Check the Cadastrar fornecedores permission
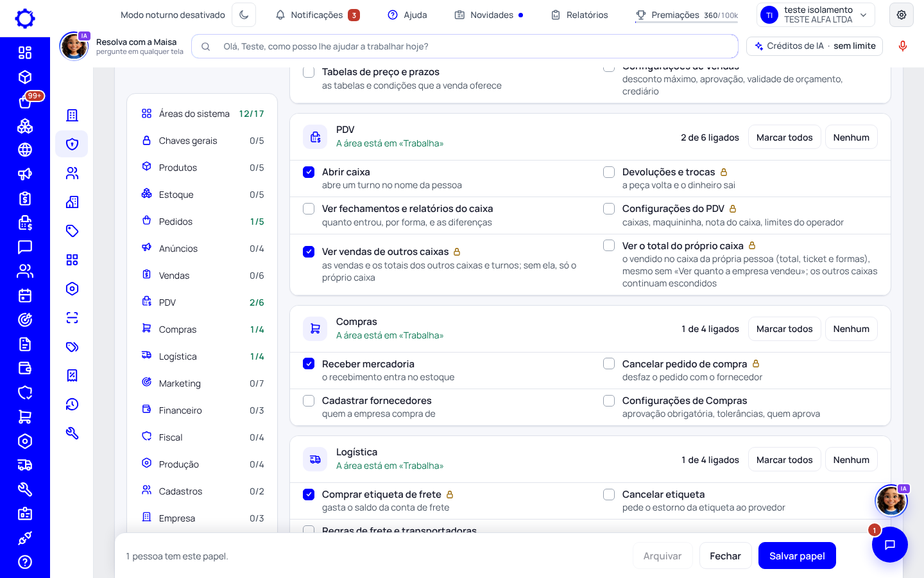 [309, 401]
